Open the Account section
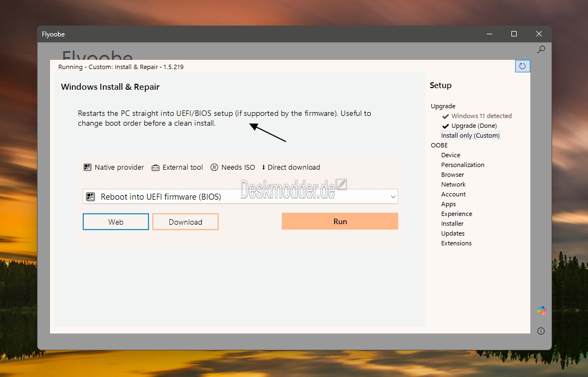This screenshot has height=377, width=588. 454,194
